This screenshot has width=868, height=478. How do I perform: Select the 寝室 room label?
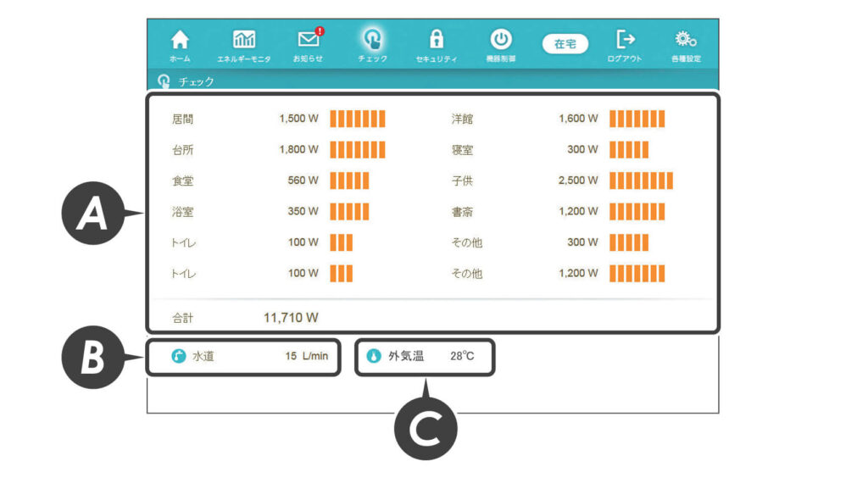click(462, 150)
